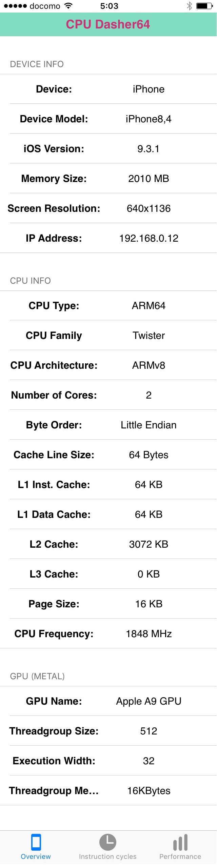Tap the L2 Cache 3072 KB value
Viewport: 217px width, 868px height.
tap(149, 544)
